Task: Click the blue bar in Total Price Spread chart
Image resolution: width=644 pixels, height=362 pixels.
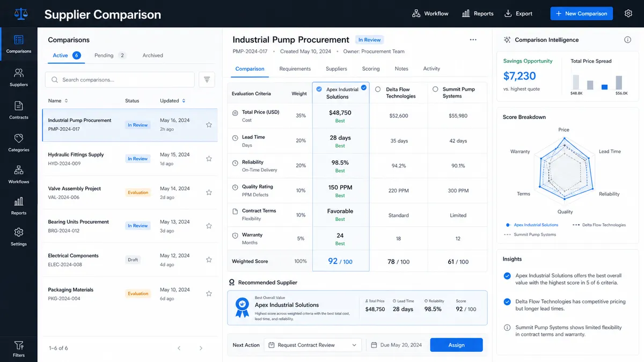Action: pos(604,87)
